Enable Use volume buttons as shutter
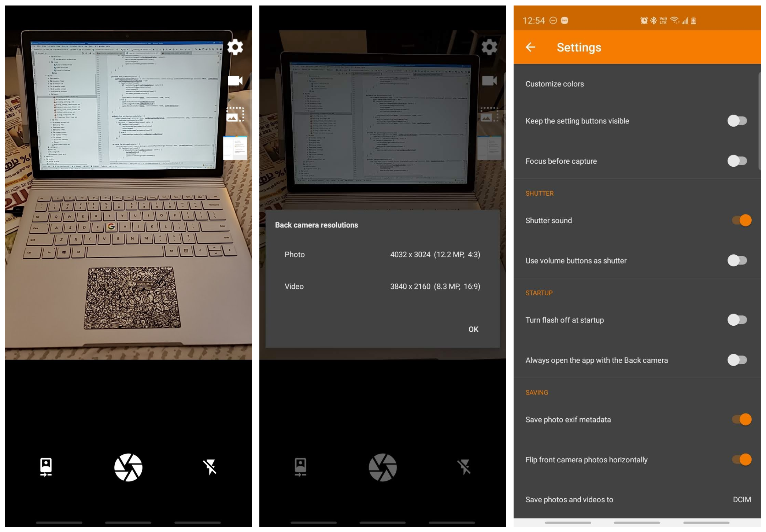 (x=737, y=261)
